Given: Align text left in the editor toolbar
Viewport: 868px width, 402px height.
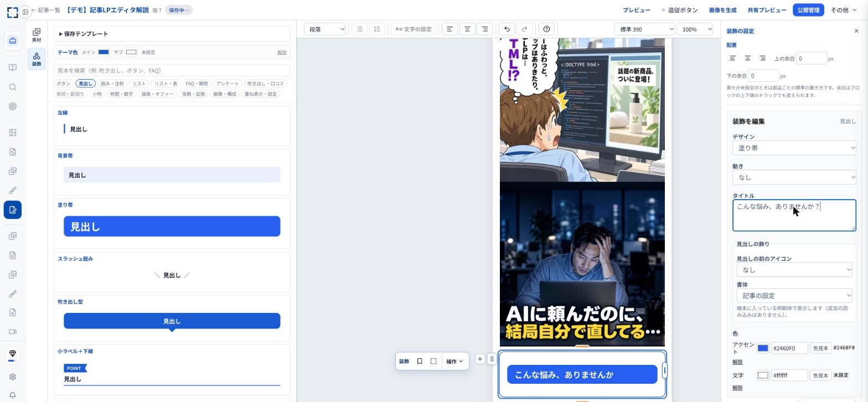Looking at the screenshot, I should (x=449, y=29).
